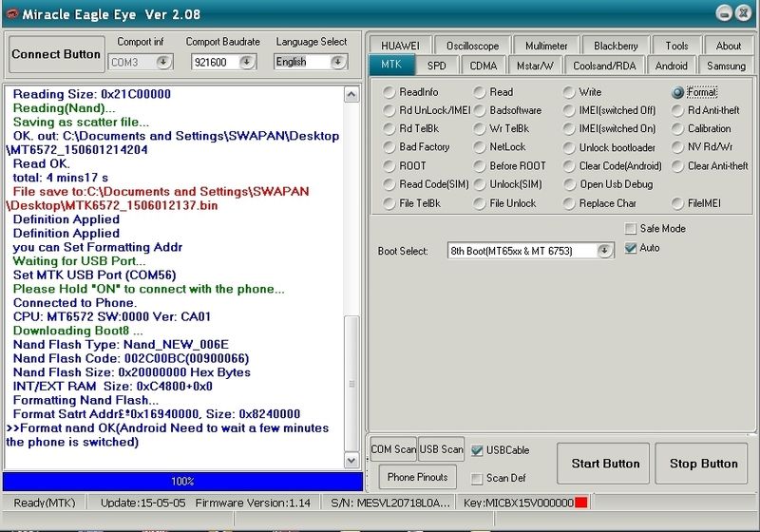This screenshot has height=532, width=760.
Task: Switch to the Blackberry tab
Action: point(616,46)
